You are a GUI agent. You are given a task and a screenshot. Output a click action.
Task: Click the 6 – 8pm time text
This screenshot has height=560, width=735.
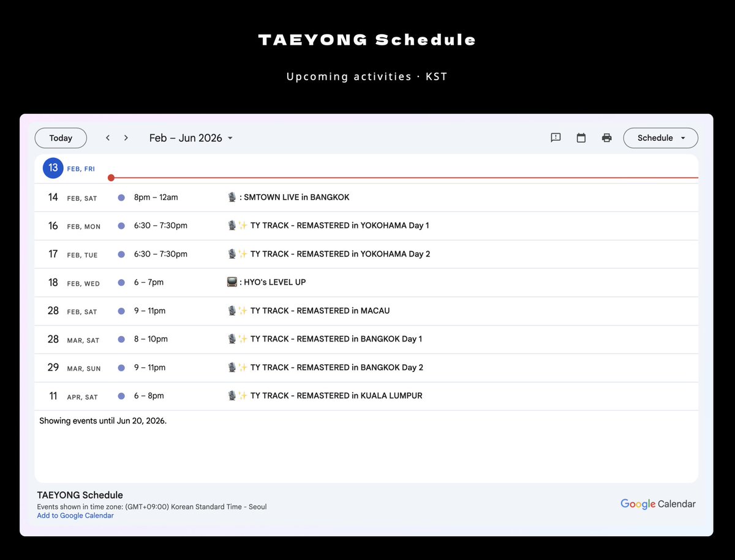tap(149, 396)
